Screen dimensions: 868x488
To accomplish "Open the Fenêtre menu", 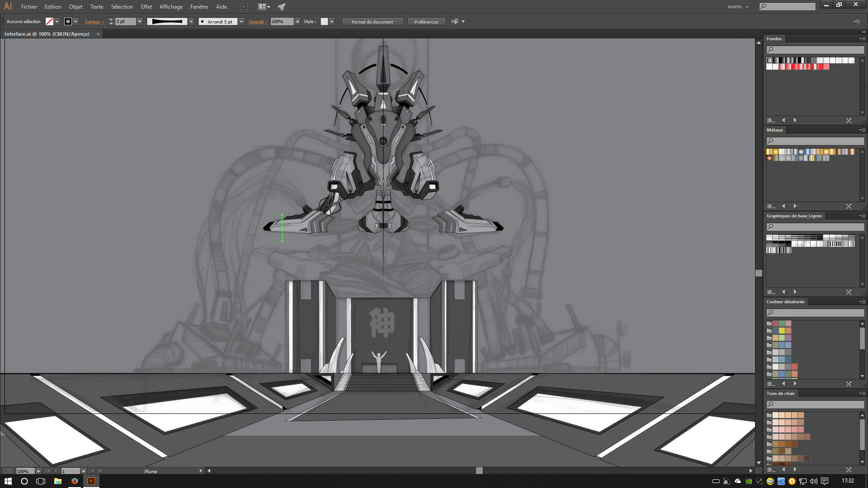I will [x=199, y=7].
